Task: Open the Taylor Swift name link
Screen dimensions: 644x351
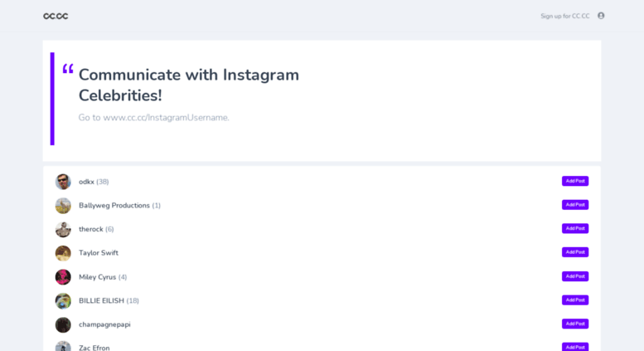Action: (x=99, y=253)
